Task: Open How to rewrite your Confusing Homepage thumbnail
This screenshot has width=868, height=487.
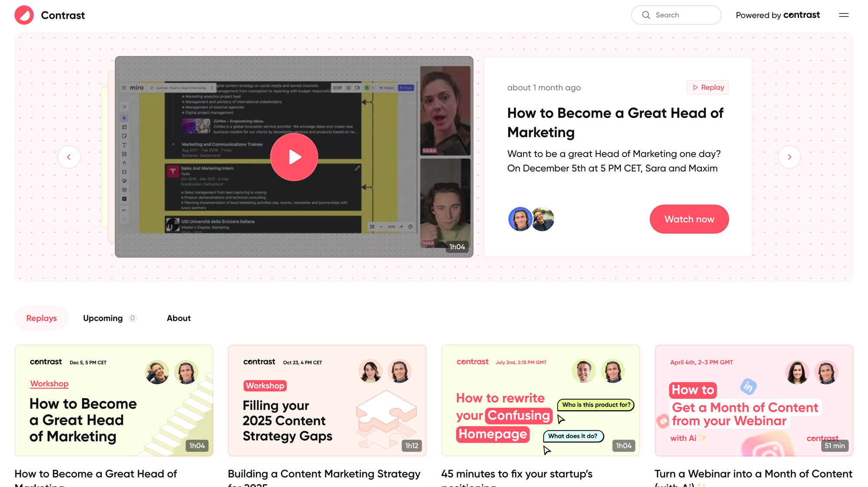Action: (x=540, y=400)
